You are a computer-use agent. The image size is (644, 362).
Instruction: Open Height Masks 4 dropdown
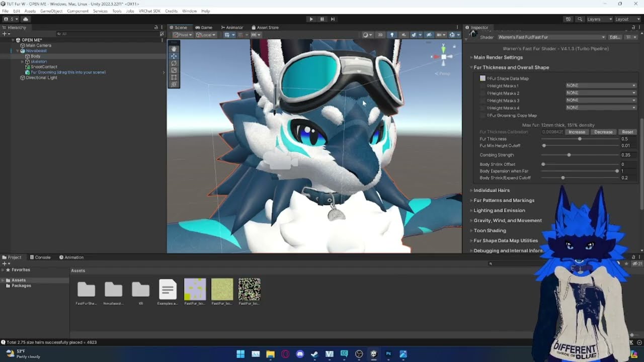601,108
